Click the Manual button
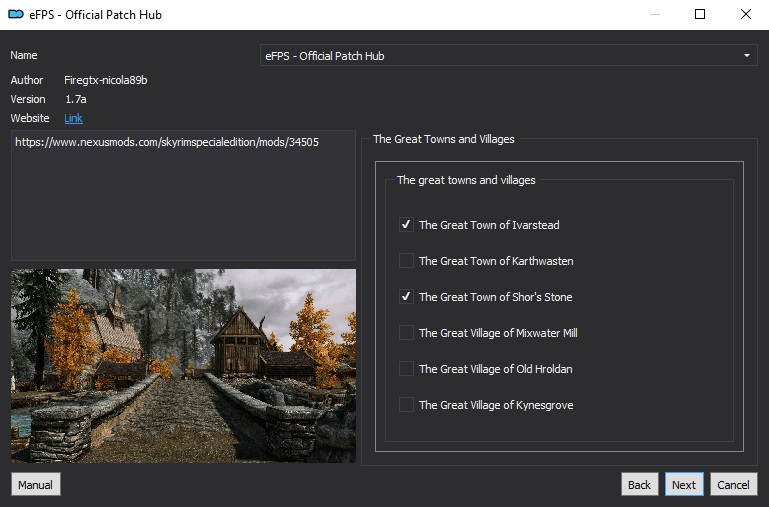Viewport: 769px width, 507px height. tap(35, 484)
